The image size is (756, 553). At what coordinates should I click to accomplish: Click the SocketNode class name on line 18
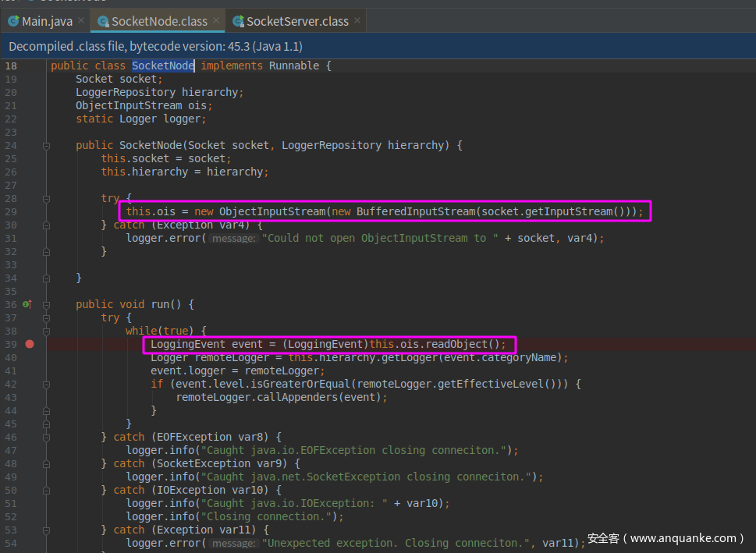point(163,66)
